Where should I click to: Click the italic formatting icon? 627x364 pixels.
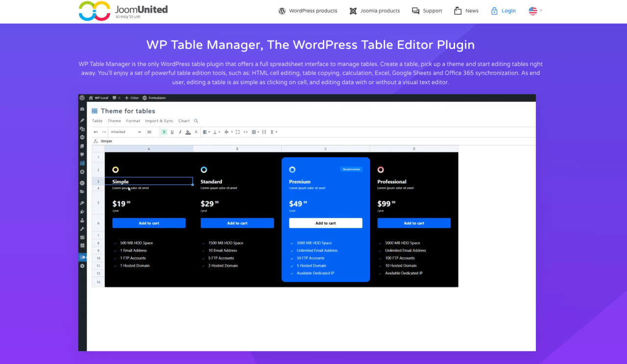(180, 132)
